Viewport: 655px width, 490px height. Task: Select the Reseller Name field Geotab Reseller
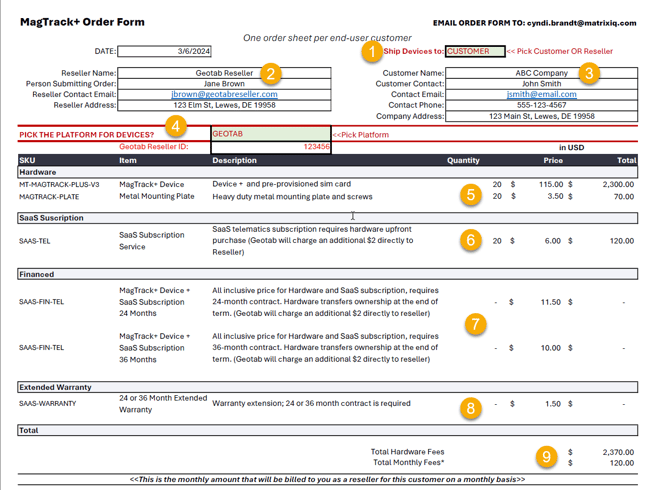click(x=224, y=73)
